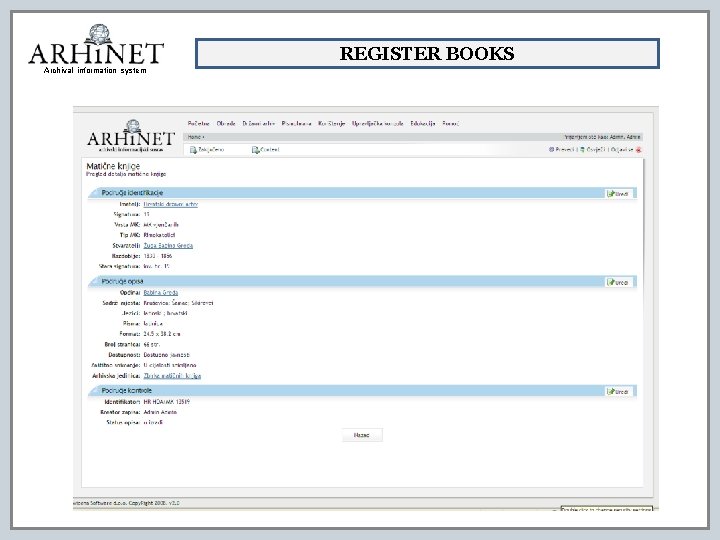Click the red Odjavi se logout icon
The width and height of the screenshot is (720, 540).
coord(638,150)
